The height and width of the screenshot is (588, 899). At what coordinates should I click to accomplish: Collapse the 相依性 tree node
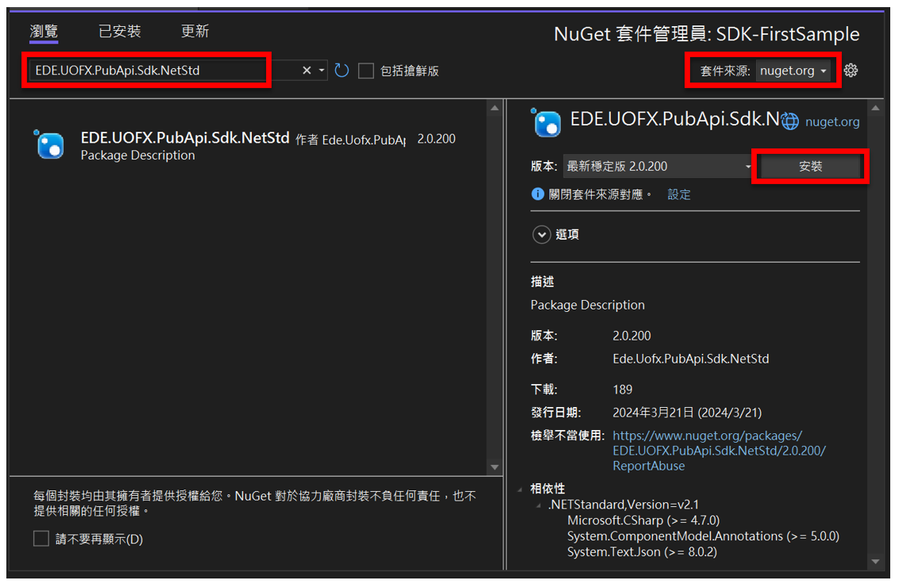tap(520, 490)
